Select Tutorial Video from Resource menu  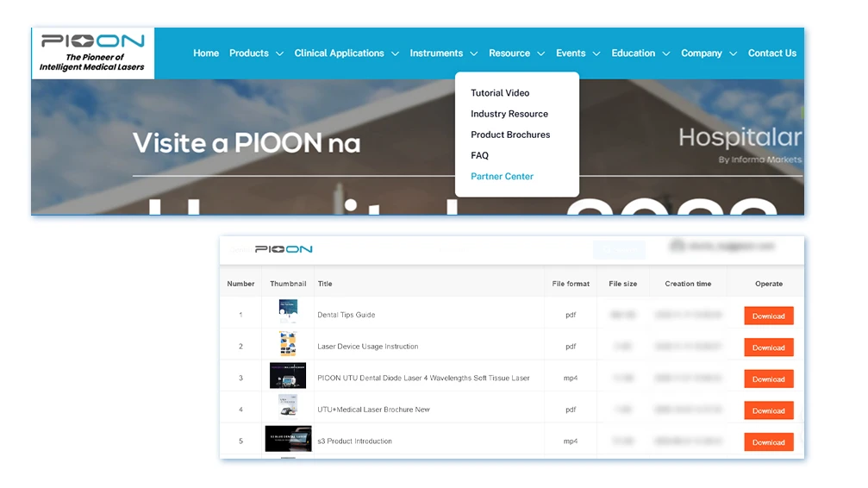point(500,93)
